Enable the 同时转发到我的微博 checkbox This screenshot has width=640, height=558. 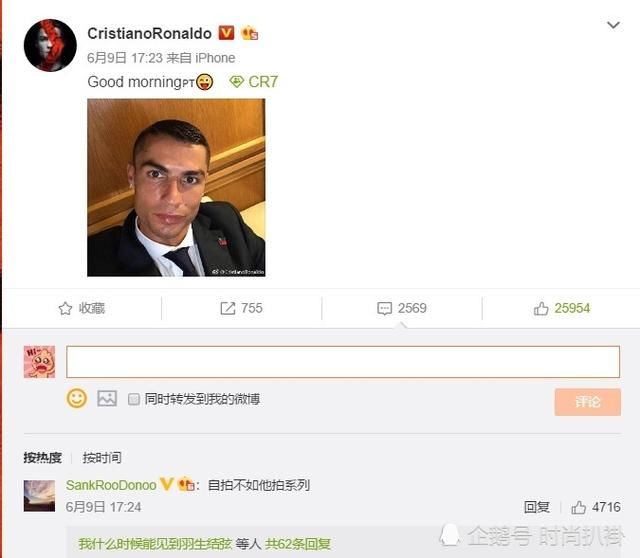pos(133,399)
